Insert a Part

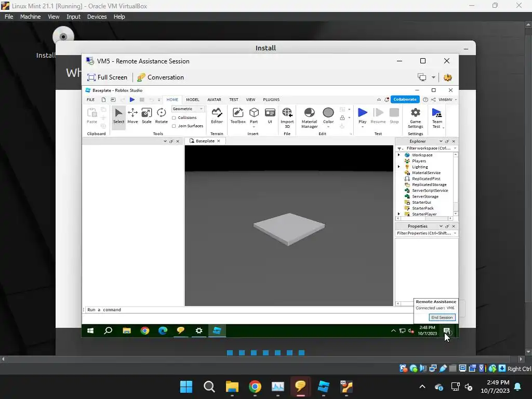pos(254,116)
